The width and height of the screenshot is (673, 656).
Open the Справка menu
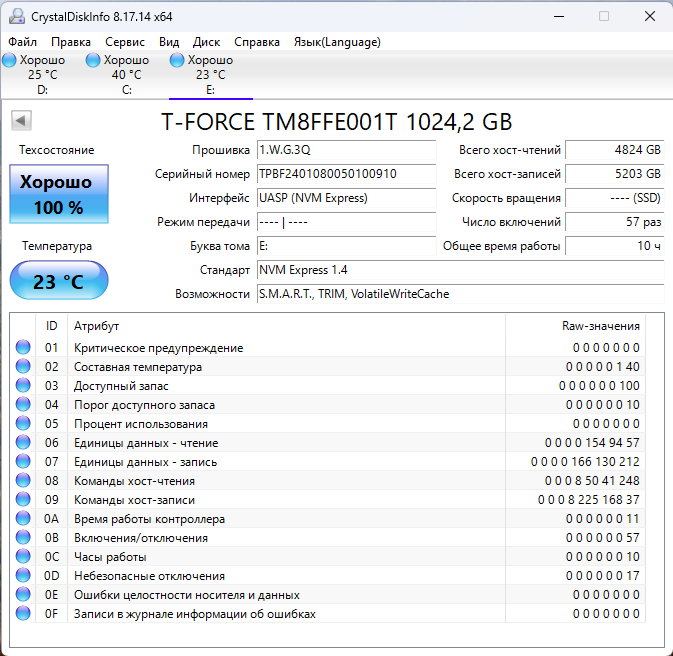tap(257, 42)
